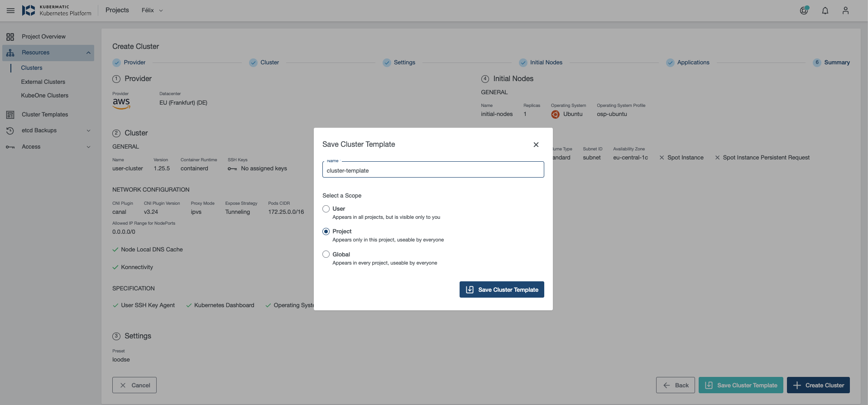The height and width of the screenshot is (405, 868).
Task: Open KubeOne Clusters in sidebar
Action: [44, 96]
